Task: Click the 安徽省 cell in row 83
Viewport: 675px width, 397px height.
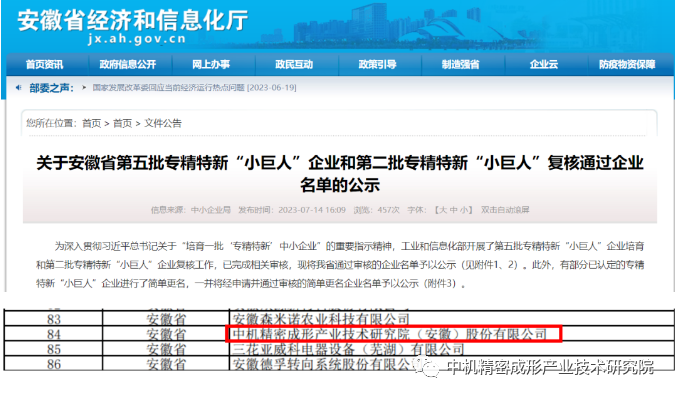Action: click(166, 319)
